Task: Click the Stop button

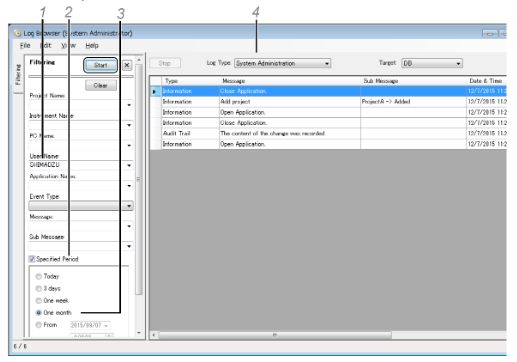Action: coord(165,63)
